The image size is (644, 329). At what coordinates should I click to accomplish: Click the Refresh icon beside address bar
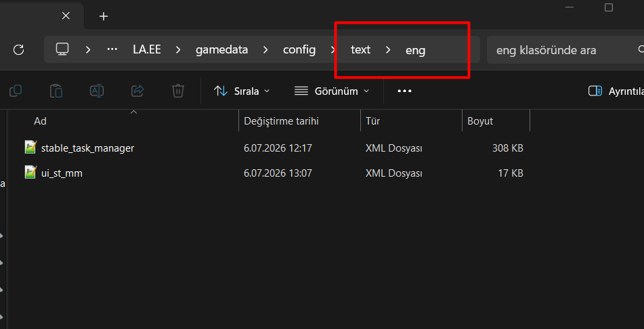[18, 50]
